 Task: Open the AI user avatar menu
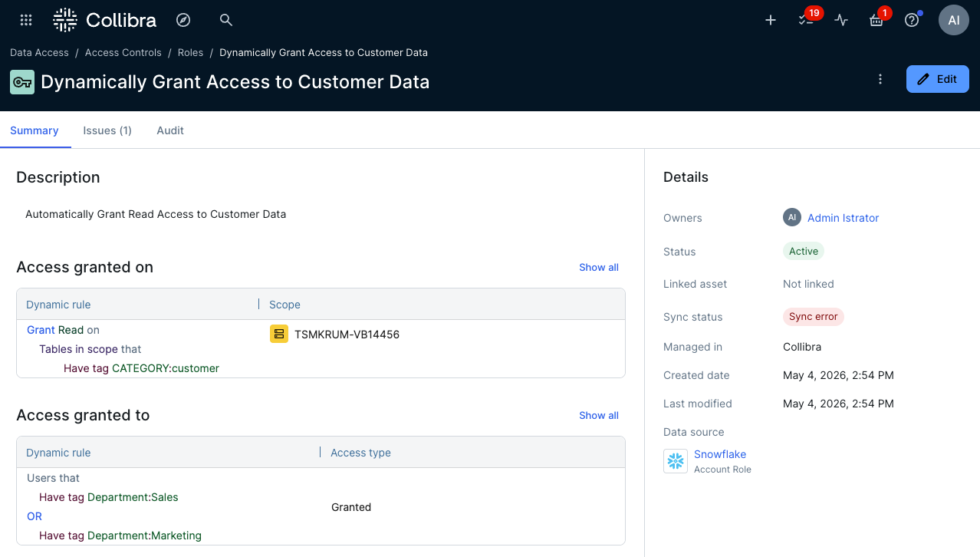tap(954, 20)
